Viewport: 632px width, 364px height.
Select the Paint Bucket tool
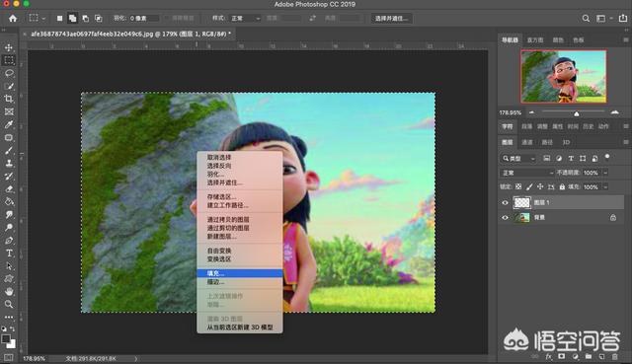[9, 202]
